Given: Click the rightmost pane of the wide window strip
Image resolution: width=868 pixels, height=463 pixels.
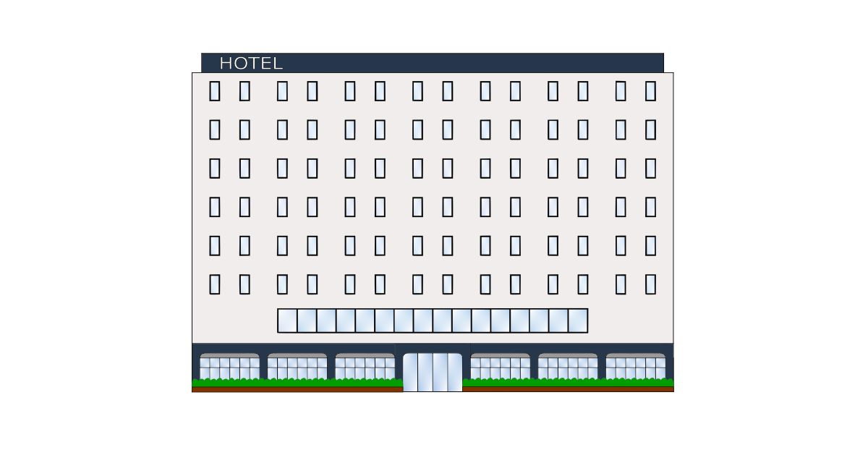Looking at the screenshot, I should click(x=578, y=320).
